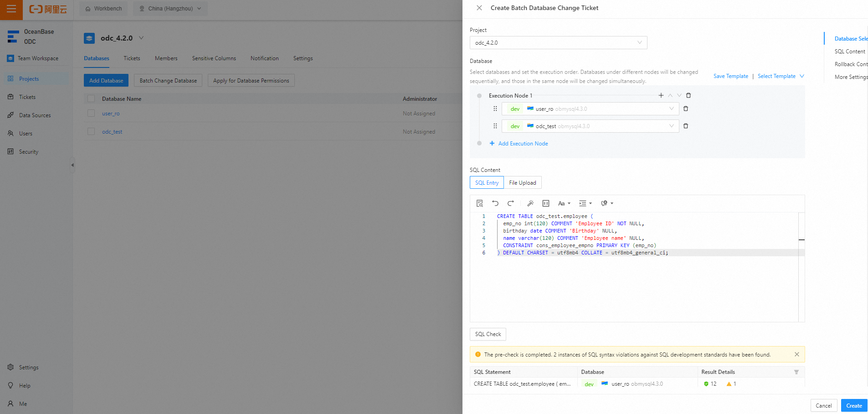Run the SQL Check button
This screenshot has height=414, width=868.
tap(488, 334)
